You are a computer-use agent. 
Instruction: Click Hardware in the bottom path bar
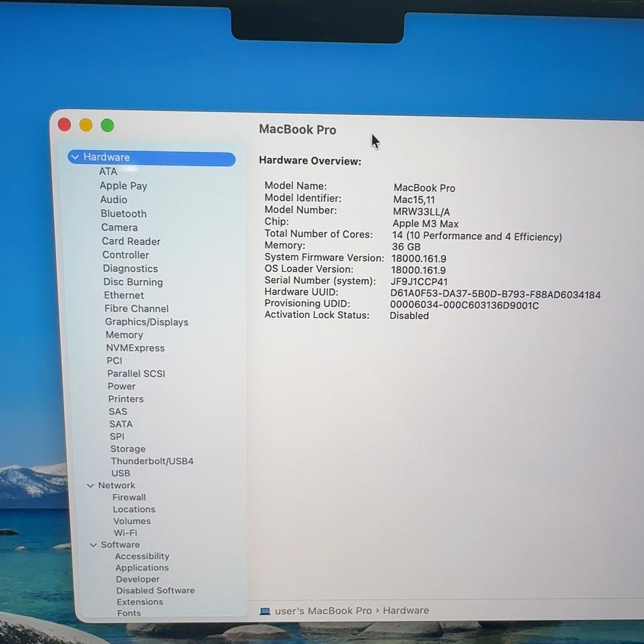406,610
